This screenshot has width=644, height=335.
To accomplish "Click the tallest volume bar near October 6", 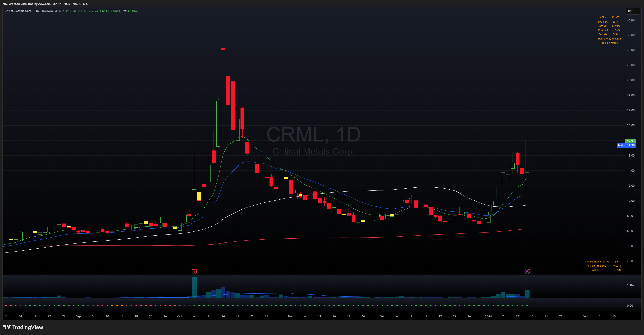I will [194, 287].
